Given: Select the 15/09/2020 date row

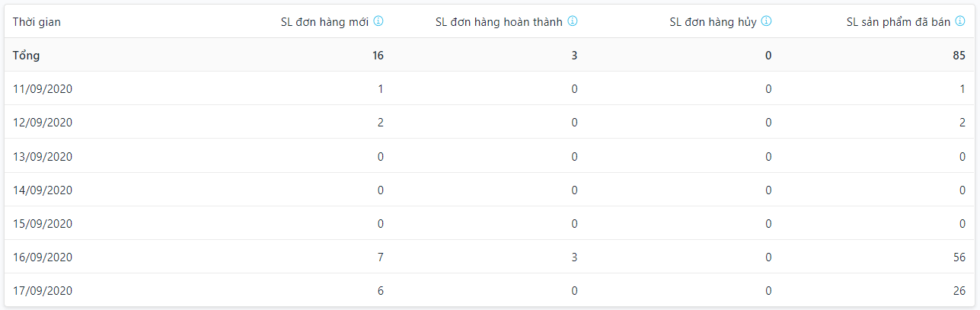Looking at the screenshot, I should [x=43, y=224].
